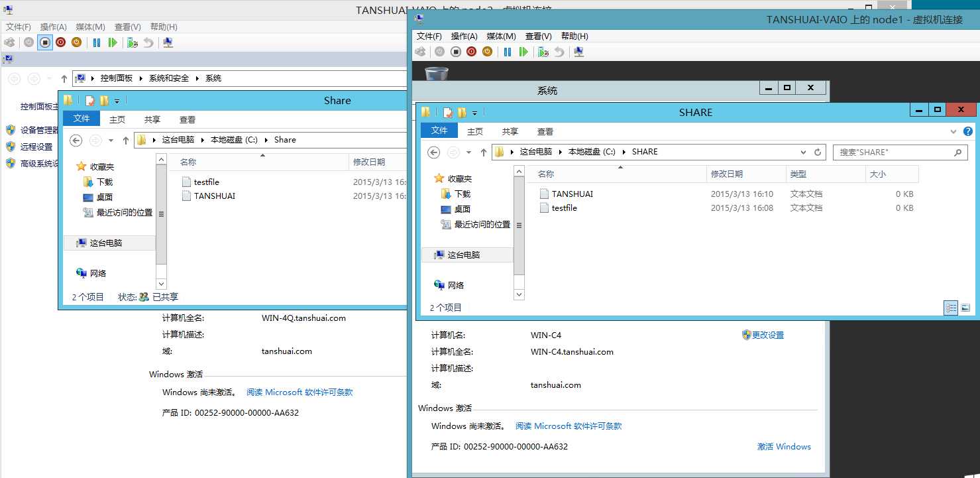Open 主页 tab in SHARE window ribbon
This screenshot has width=980, height=478.
(475, 131)
